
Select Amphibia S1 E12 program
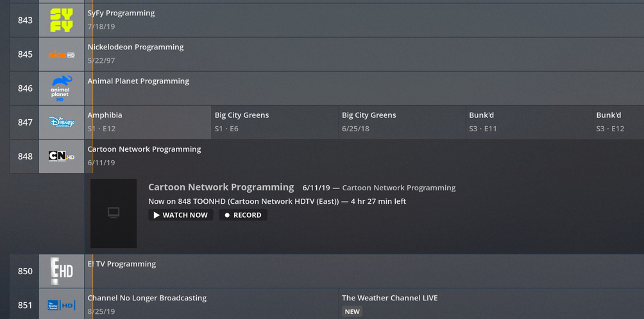(x=148, y=122)
